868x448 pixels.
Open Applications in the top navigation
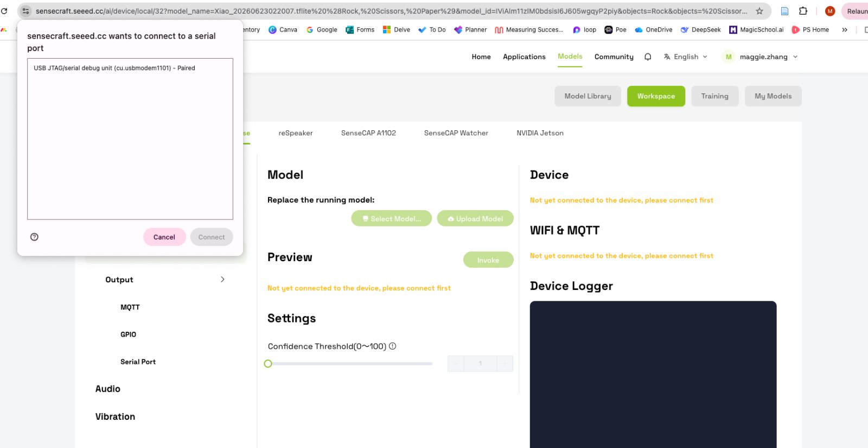click(x=524, y=56)
